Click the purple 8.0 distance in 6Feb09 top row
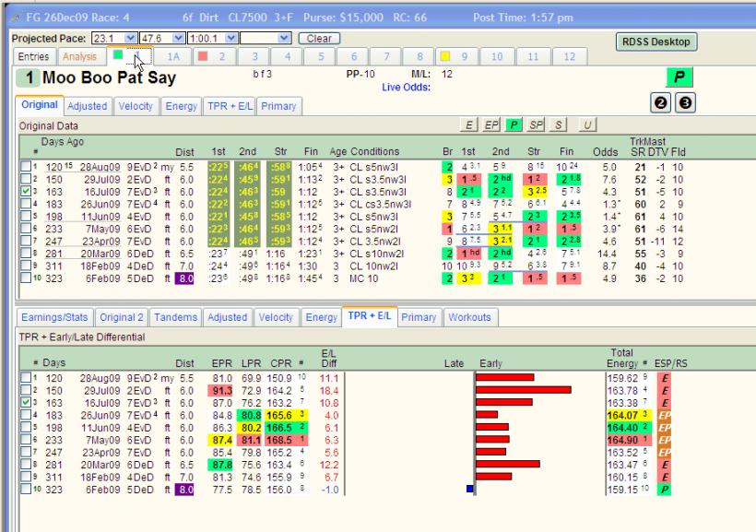This screenshot has width=756, height=532. 184,278
